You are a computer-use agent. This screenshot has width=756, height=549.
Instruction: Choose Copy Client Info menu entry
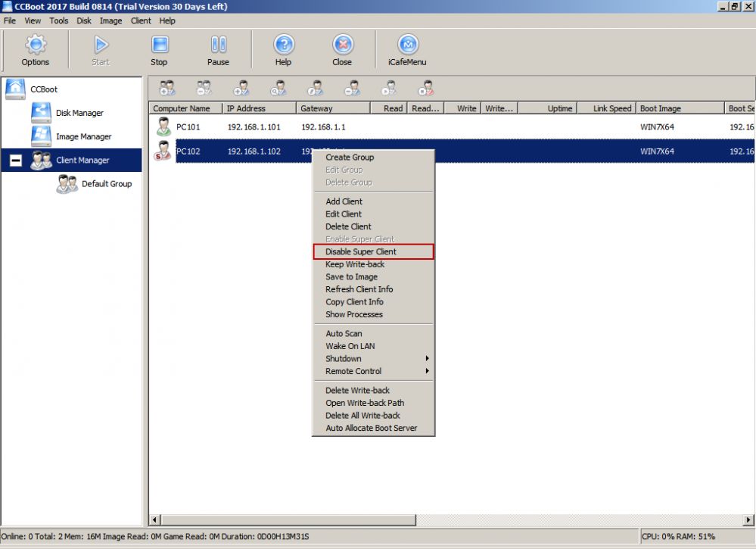click(374, 301)
